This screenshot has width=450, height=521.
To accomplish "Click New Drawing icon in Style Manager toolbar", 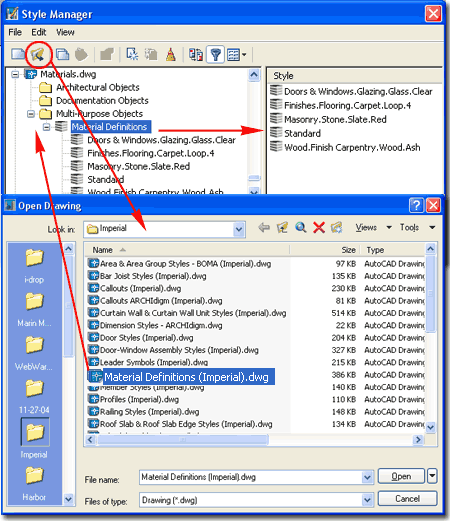I will tap(18, 54).
